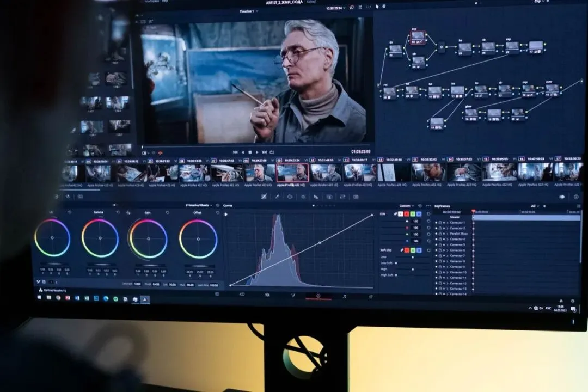The width and height of the screenshot is (588, 392).
Task: Open the Key palette
Action: tap(329, 197)
